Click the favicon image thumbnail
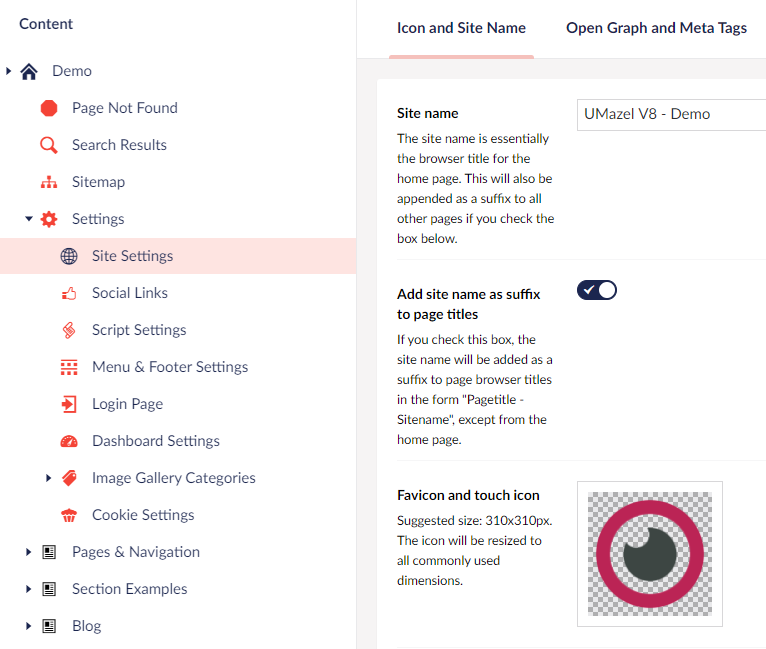Image resolution: width=766 pixels, height=649 pixels. pos(650,554)
